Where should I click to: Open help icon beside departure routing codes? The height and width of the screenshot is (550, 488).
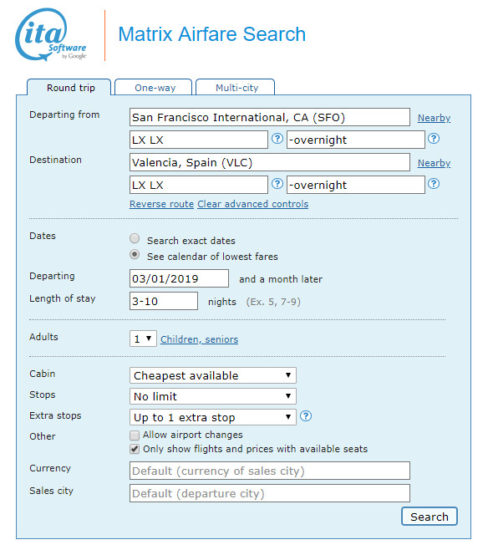277,139
